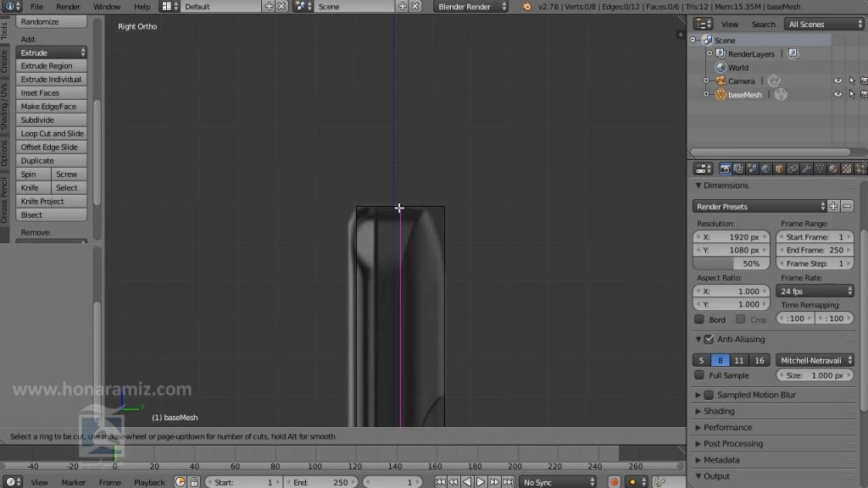Open the Material properties tab (sphere icon)
This screenshot has height=488, width=868.
tap(833, 169)
